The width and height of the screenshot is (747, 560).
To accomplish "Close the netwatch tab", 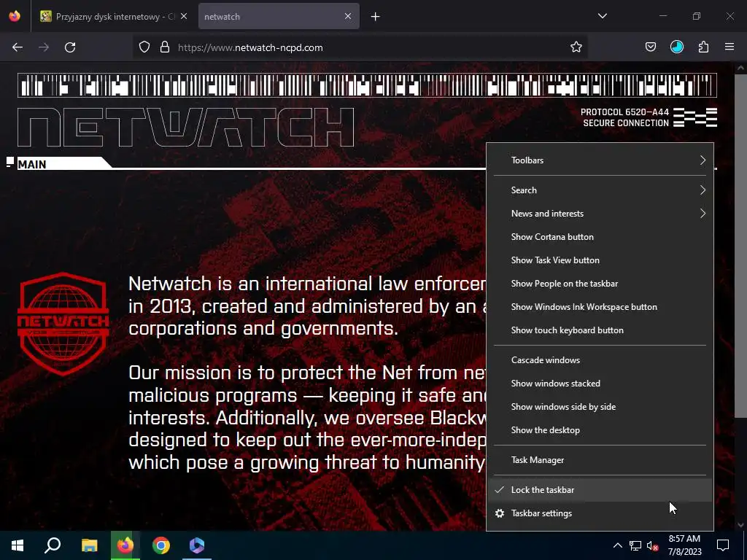I will [x=348, y=16].
